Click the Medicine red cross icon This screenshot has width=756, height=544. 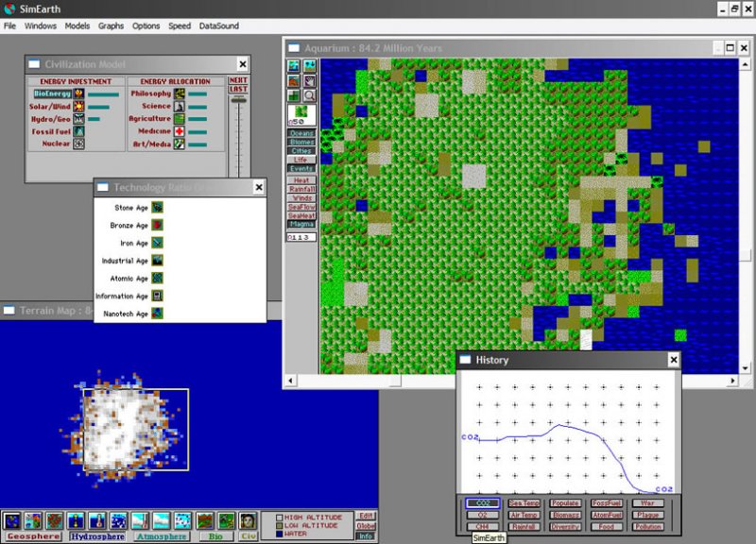(x=180, y=131)
